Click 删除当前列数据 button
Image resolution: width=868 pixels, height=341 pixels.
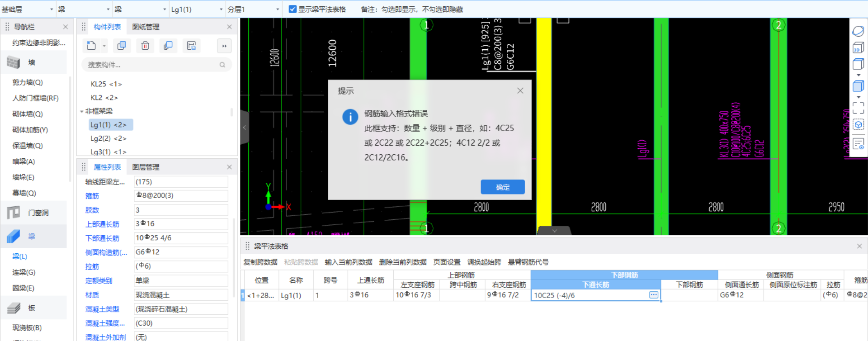pyautogui.click(x=403, y=262)
